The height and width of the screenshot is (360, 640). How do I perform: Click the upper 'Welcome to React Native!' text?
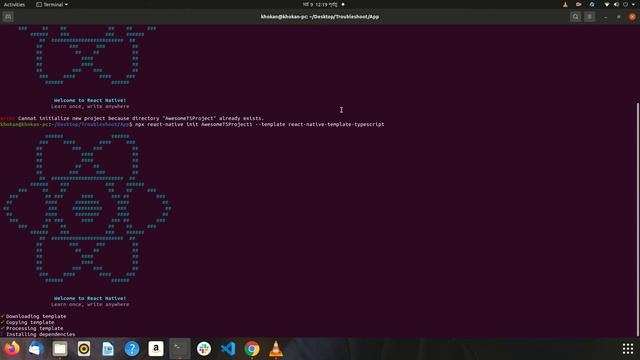pyautogui.click(x=90, y=100)
